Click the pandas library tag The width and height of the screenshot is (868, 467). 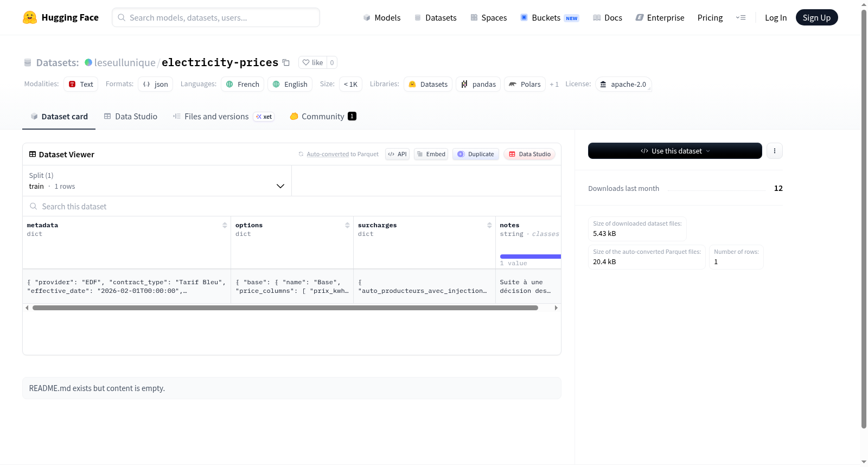(x=478, y=84)
